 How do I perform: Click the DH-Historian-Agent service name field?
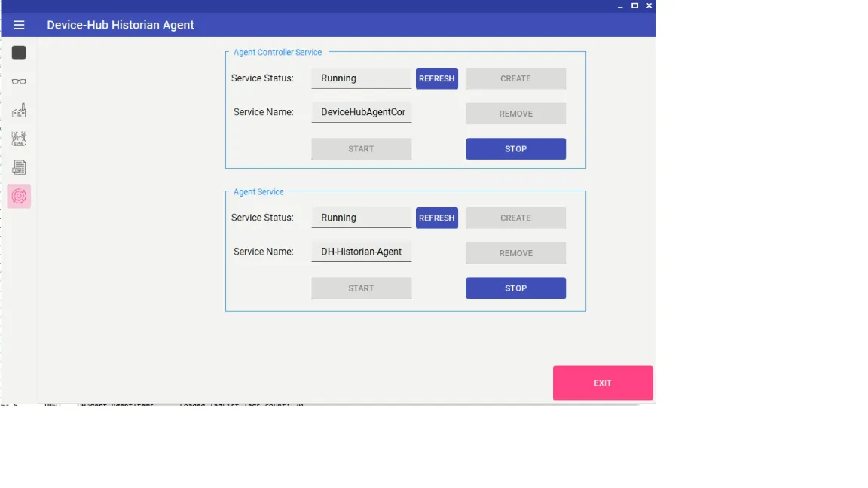pos(362,252)
